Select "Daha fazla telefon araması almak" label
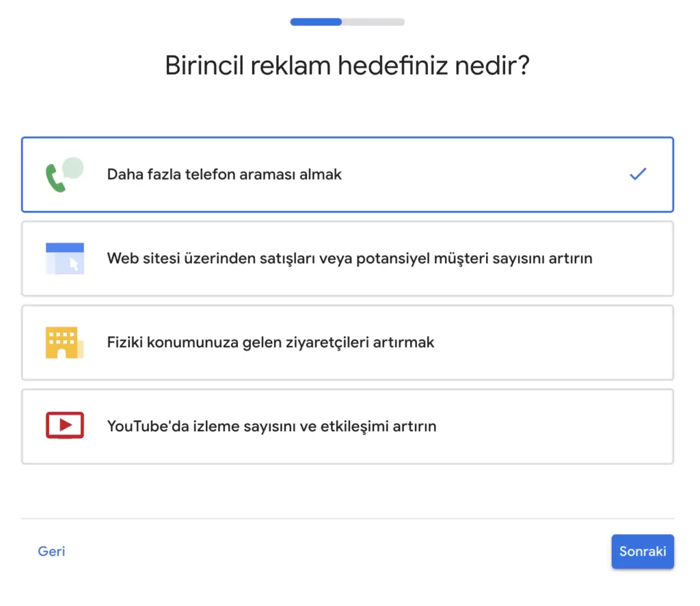Viewport: 700px width, 606px height. [224, 174]
